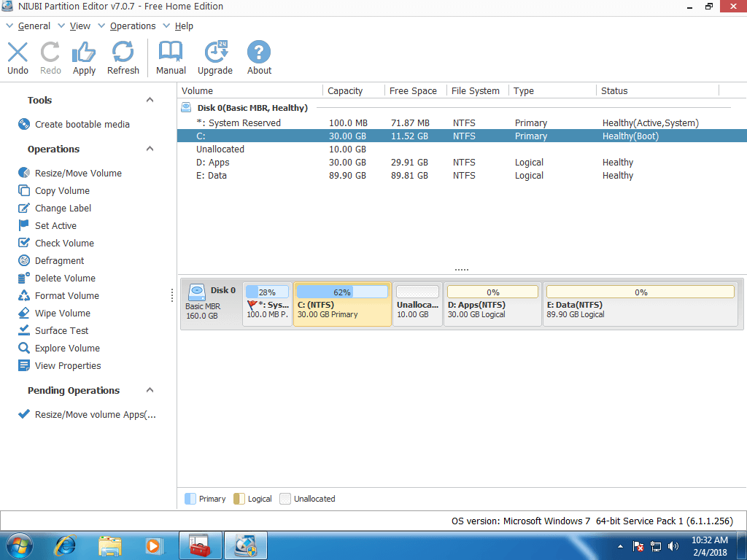Collapse the Pending Operations section
The image size is (747, 560).
coord(150,390)
